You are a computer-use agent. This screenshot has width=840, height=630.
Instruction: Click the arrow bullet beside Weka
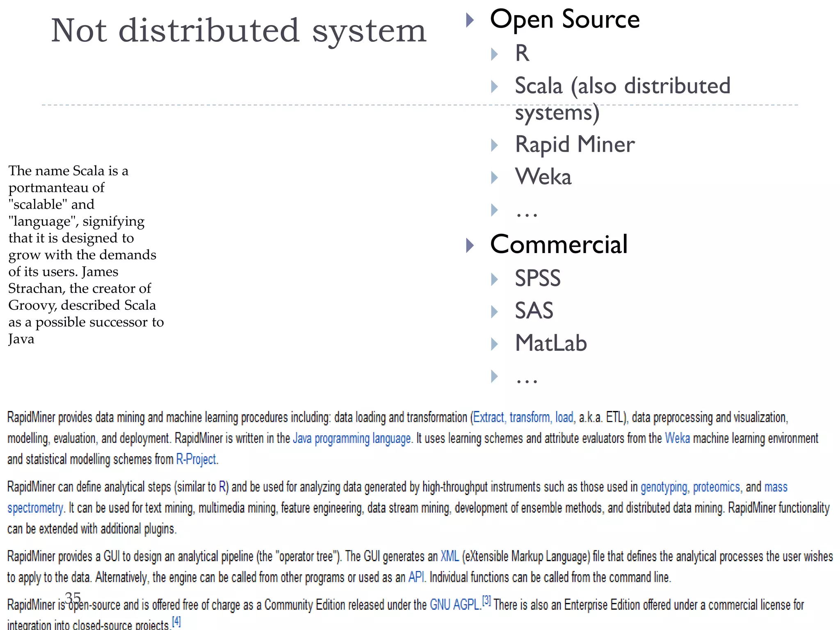coord(495,178)
